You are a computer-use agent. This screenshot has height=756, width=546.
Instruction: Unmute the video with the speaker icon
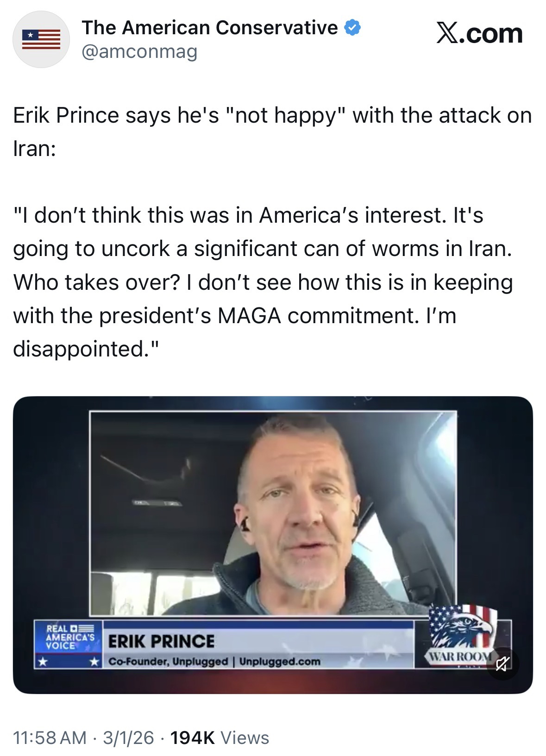point(502,665)
